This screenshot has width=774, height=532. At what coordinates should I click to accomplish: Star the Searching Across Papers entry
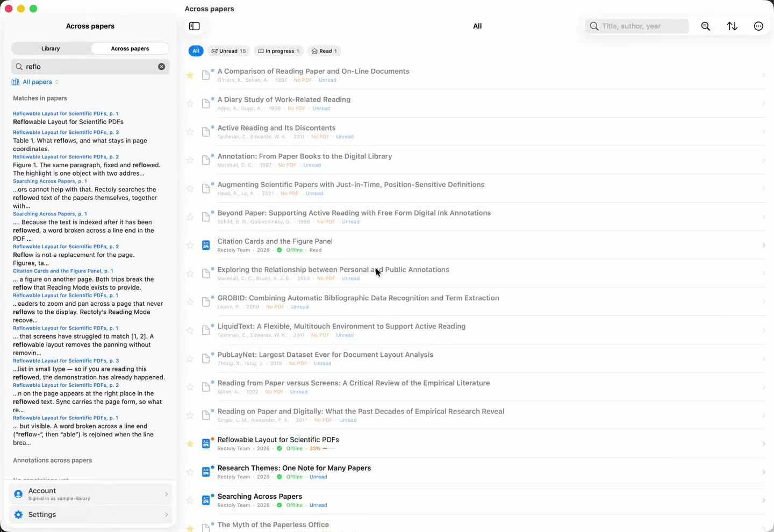[x=190, y=501]
